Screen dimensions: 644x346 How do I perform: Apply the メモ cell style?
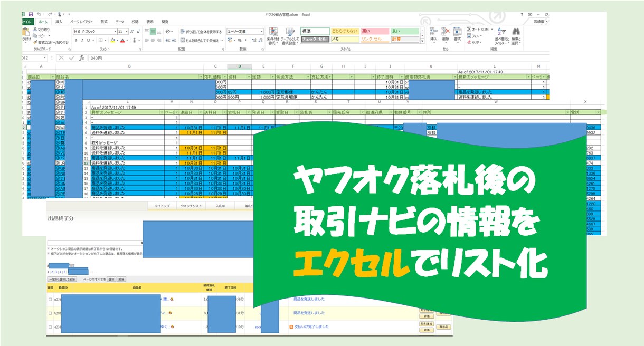345,39
